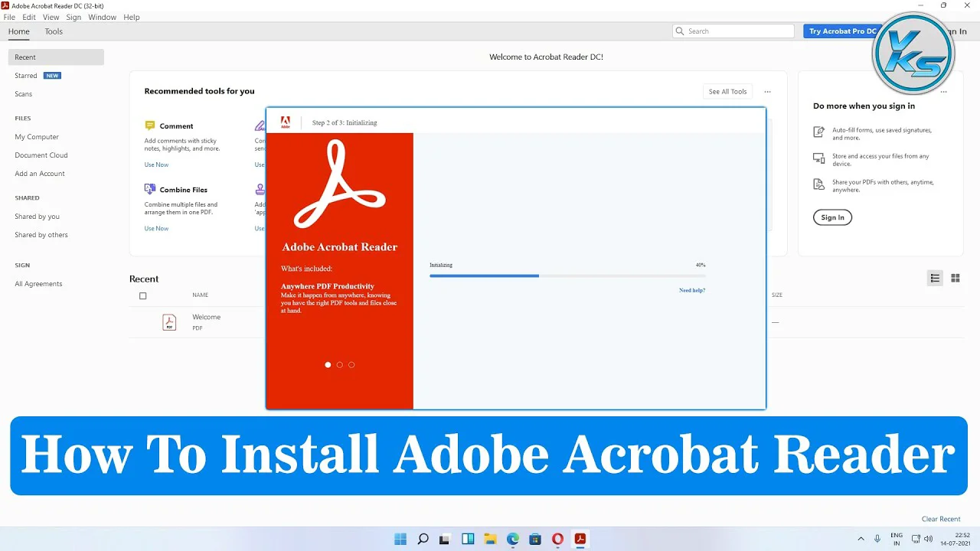
Task: Switch Recent files to list view
Action: 935,278
